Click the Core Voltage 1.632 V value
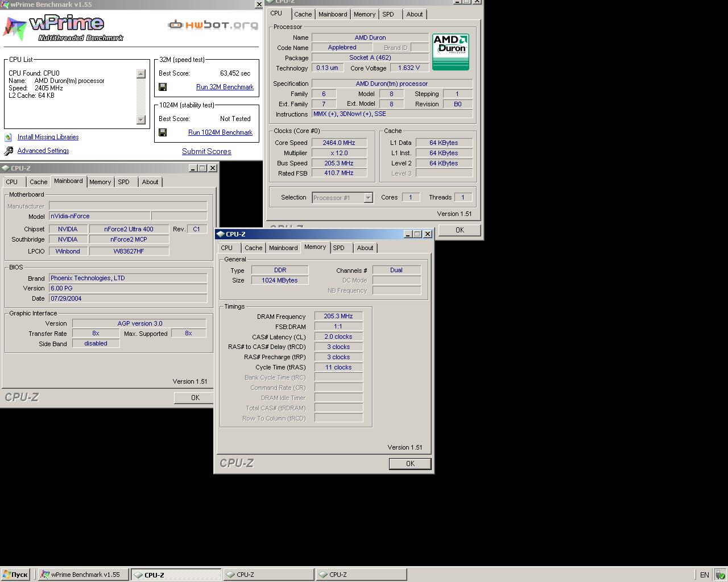The height and width of the screenshot is (582, 728). pos(409,68)
